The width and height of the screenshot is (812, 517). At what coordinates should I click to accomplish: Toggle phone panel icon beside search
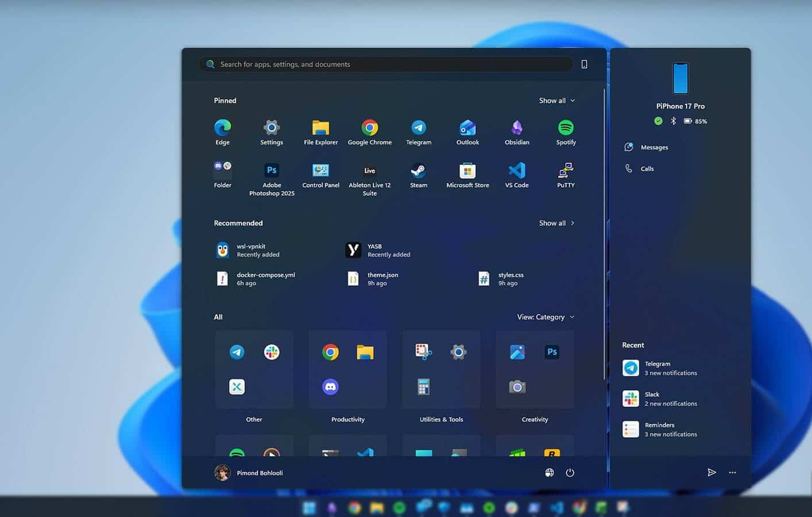(584, 64)
